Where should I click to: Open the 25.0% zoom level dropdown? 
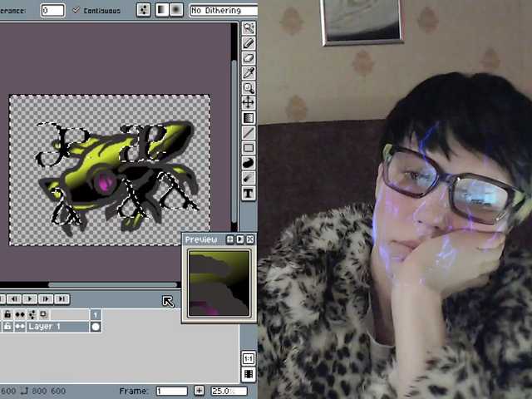point(222,391)
